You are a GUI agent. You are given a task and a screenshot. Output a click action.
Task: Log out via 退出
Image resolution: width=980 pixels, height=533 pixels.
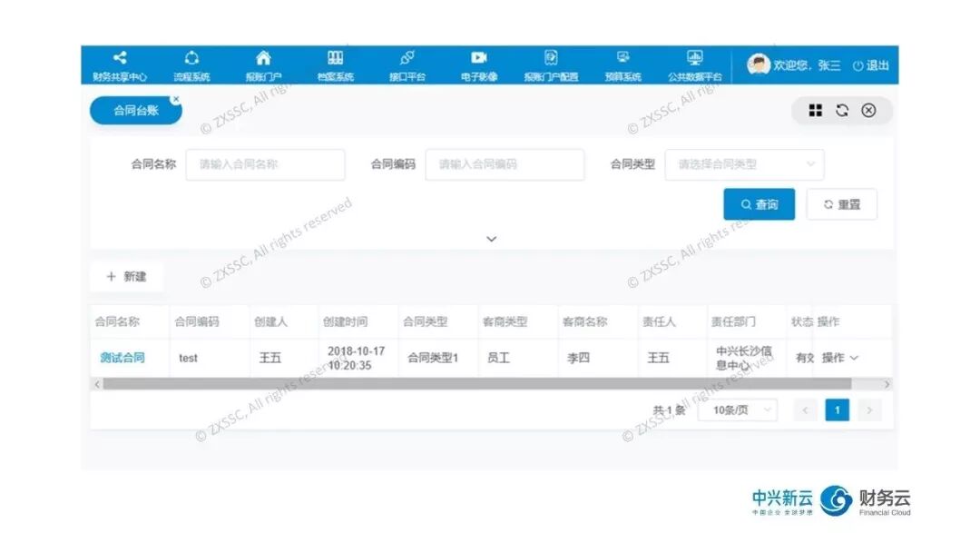click(870, 65)
